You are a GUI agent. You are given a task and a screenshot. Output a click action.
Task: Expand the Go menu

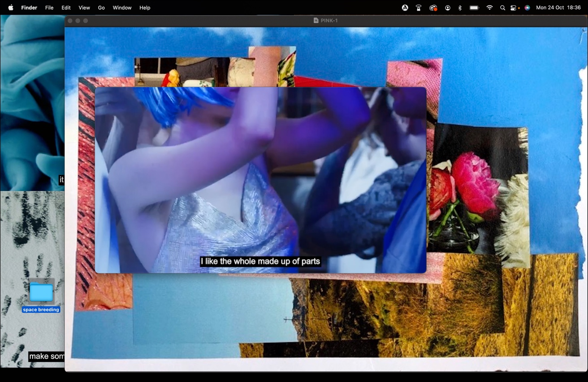pos(101,8)
